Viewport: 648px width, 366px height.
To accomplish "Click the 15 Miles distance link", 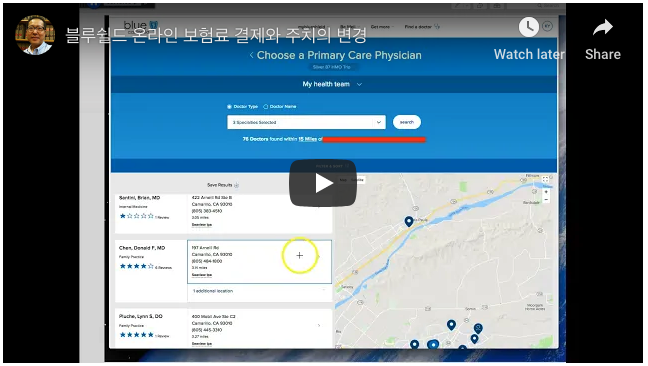I will pyautogui.click(x=307, y=139).
